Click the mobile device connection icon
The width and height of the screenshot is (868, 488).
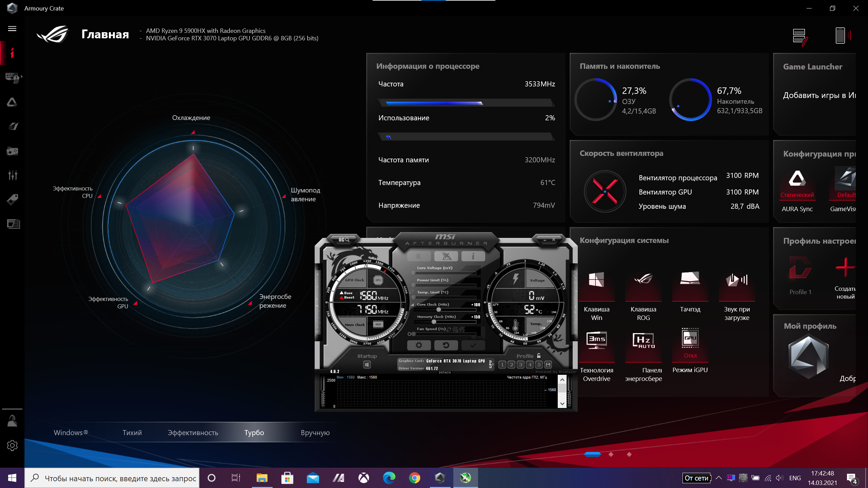tap(843, 35)
